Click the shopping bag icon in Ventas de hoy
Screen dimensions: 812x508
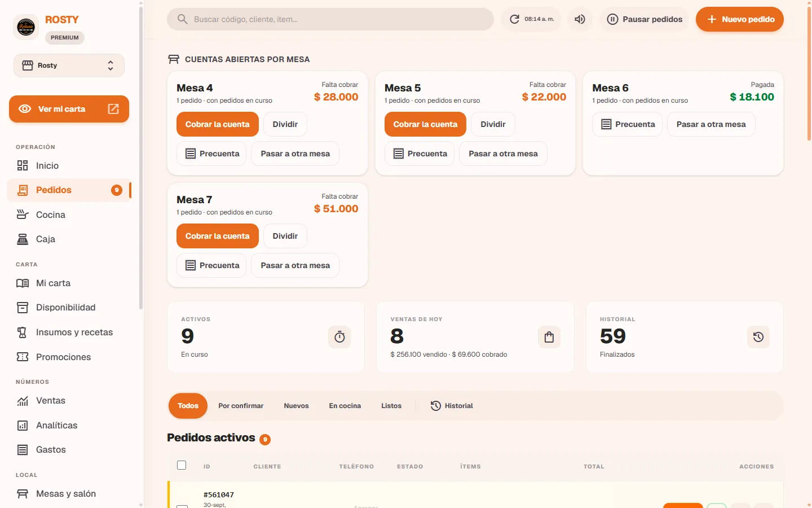pos(549,337)
